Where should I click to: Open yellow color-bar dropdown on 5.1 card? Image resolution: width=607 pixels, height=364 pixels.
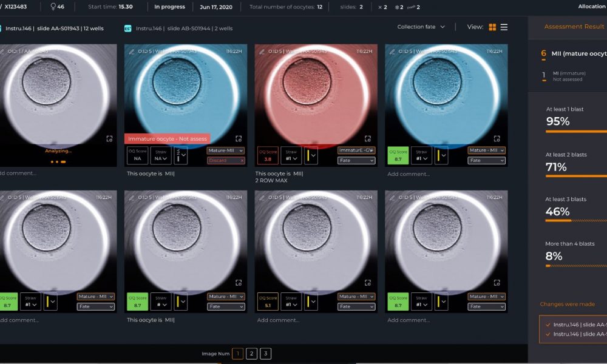(x=311, y=302)
